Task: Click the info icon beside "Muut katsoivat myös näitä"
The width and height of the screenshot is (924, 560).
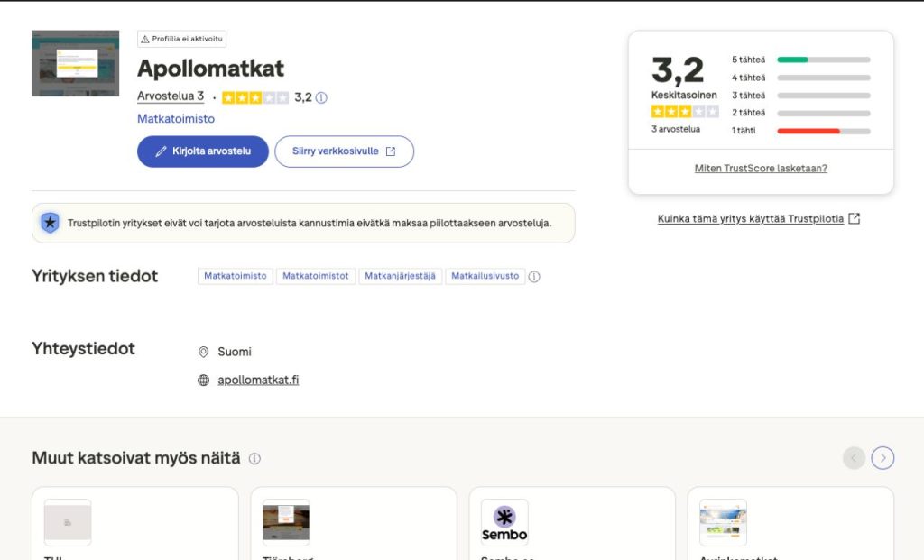Action: tap(254, 458)
